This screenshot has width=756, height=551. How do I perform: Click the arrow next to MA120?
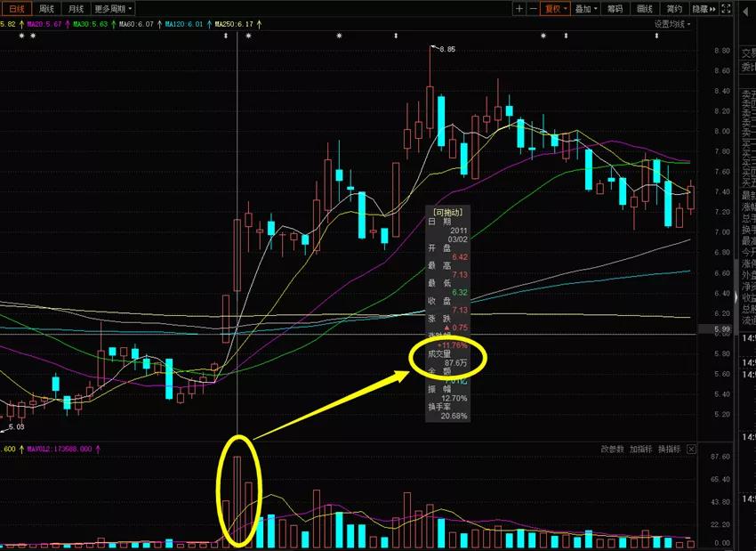209,24
